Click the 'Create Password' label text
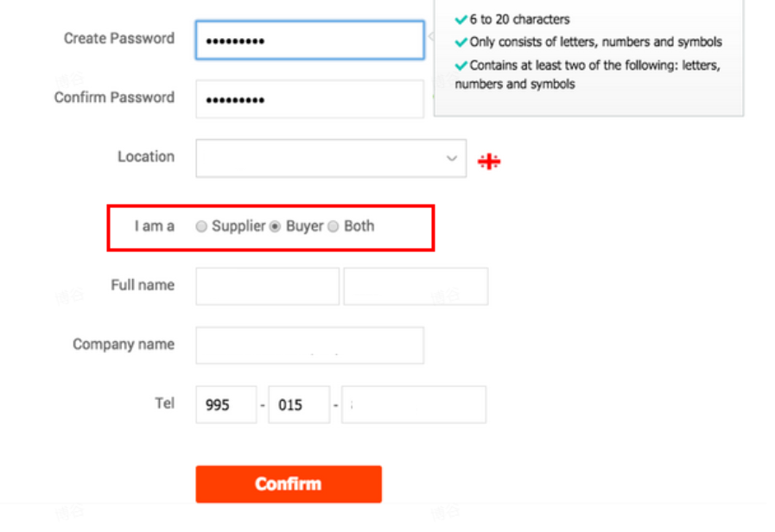The height and width of the screenshot is (532, 775). (119, 38)
